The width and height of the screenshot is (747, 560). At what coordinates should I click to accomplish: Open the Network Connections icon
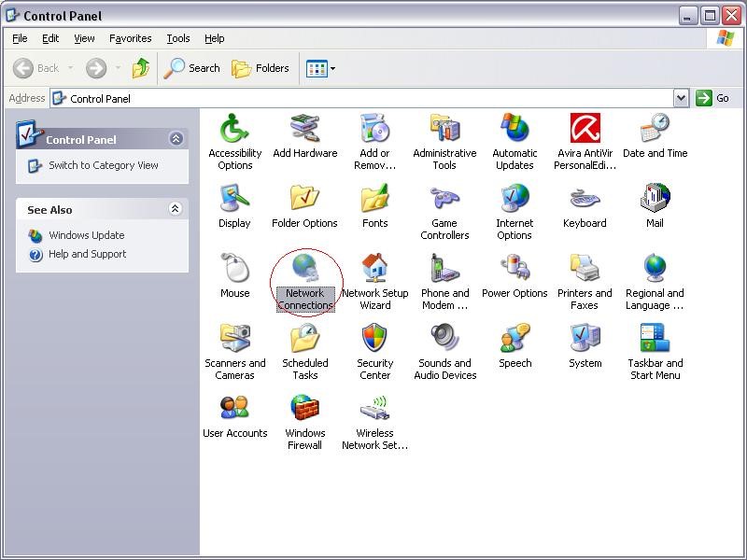pos(305,269)
